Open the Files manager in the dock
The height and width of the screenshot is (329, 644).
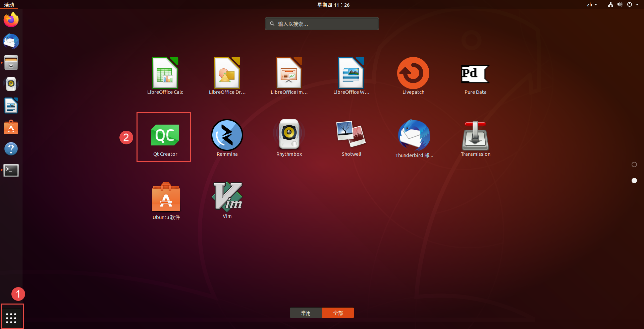click(x=11, y=63)
